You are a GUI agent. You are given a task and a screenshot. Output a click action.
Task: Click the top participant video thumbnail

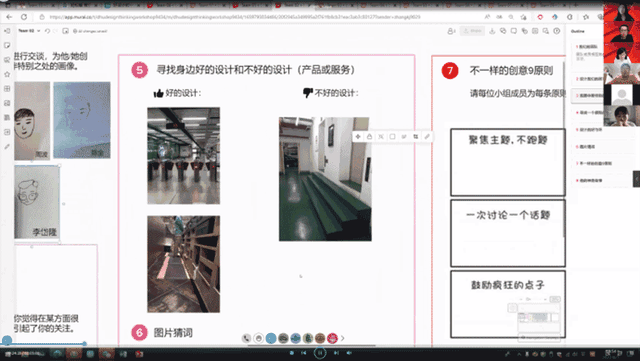click(621, 12)
